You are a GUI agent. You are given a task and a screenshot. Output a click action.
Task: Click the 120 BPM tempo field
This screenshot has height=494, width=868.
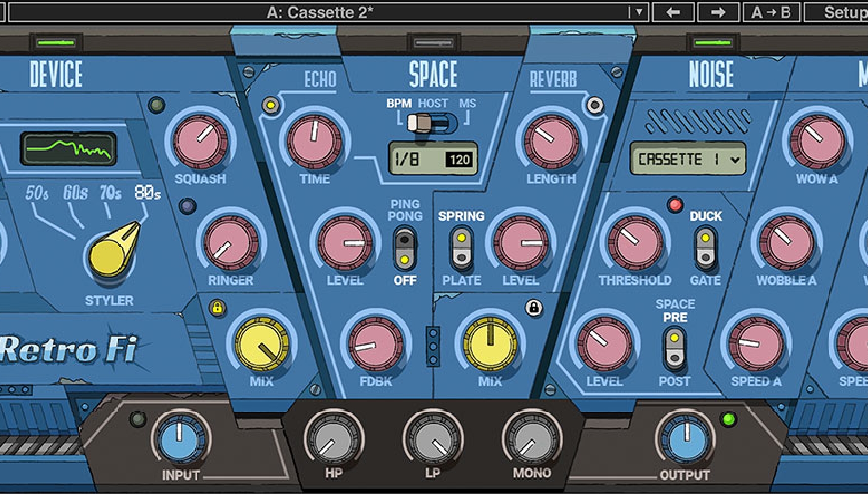(460, 160)
